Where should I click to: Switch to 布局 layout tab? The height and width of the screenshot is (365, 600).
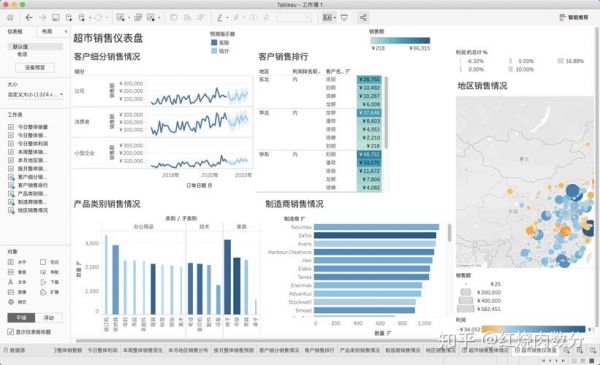pyautogui.click(x=47, y=32)
